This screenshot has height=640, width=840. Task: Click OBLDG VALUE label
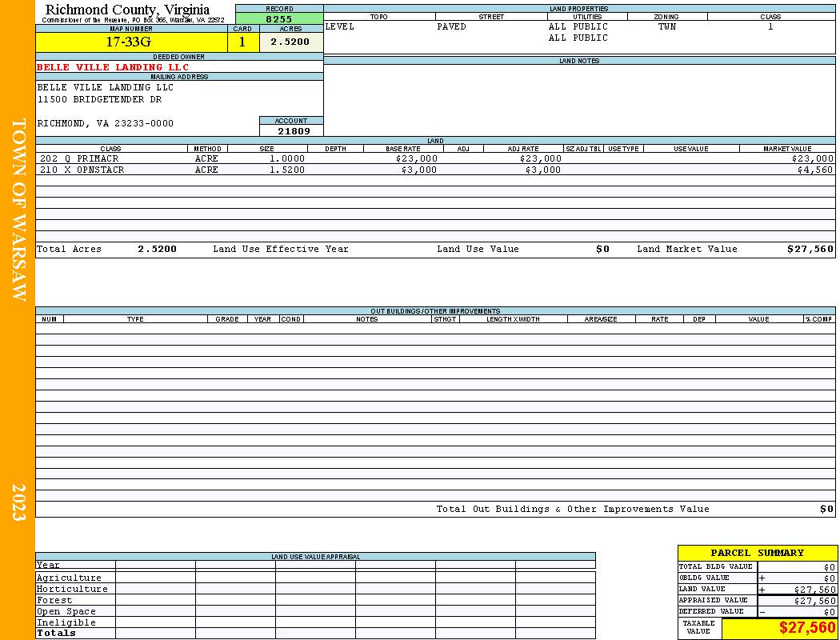pyautogui.click(x=704, y=578)
